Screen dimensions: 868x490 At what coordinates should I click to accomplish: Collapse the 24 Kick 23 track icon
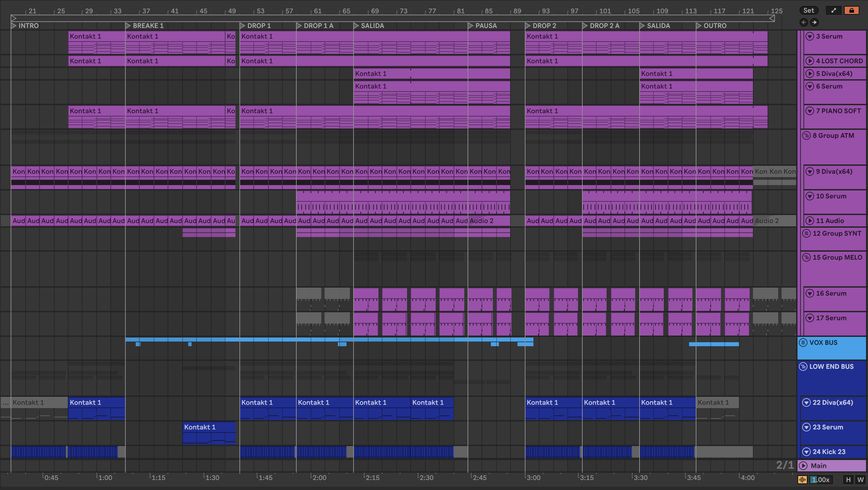[806, 452]
